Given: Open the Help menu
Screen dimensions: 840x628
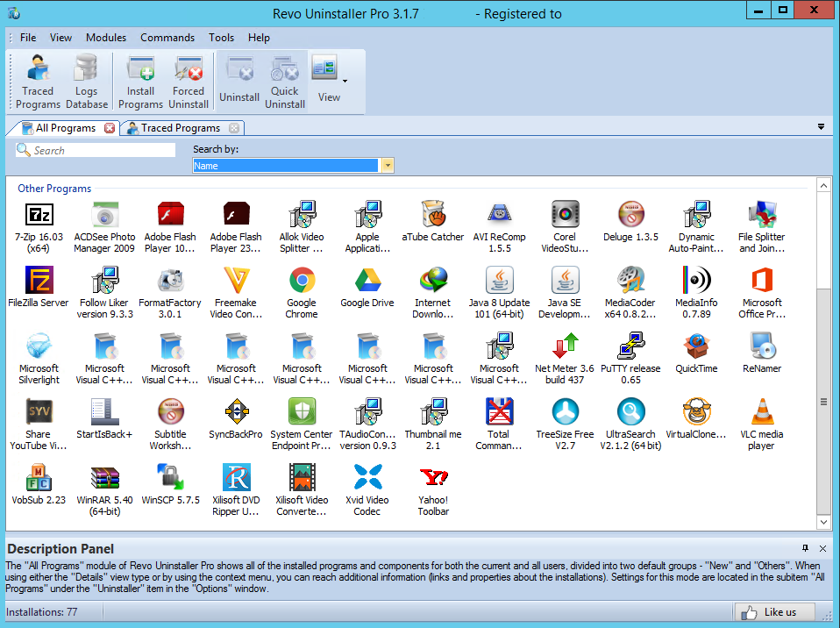Looking at the screenshot, I should click(259, 38).
